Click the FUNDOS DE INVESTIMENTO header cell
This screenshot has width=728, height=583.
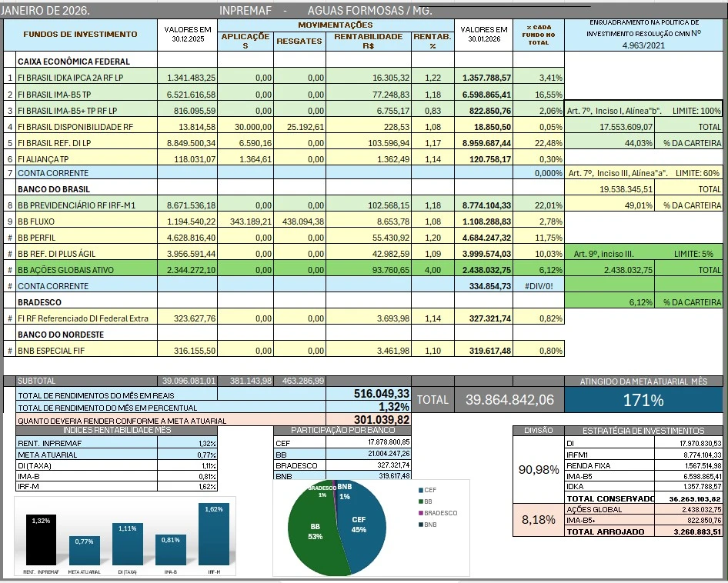pyautogui.click(x=80, y=35)
